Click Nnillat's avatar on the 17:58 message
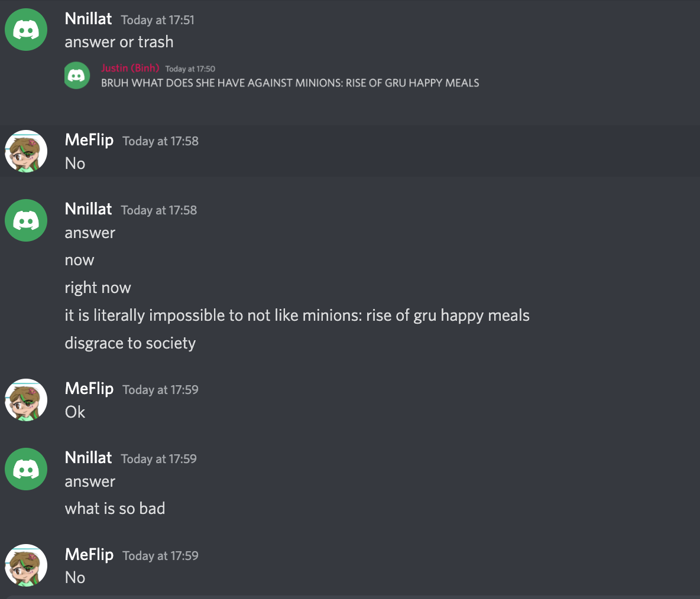 (26, 220)
